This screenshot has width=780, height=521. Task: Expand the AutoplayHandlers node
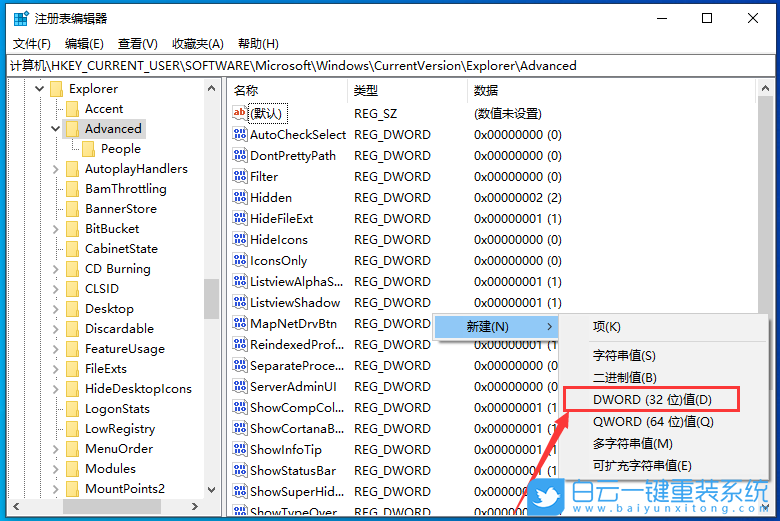tap(55, 169)
